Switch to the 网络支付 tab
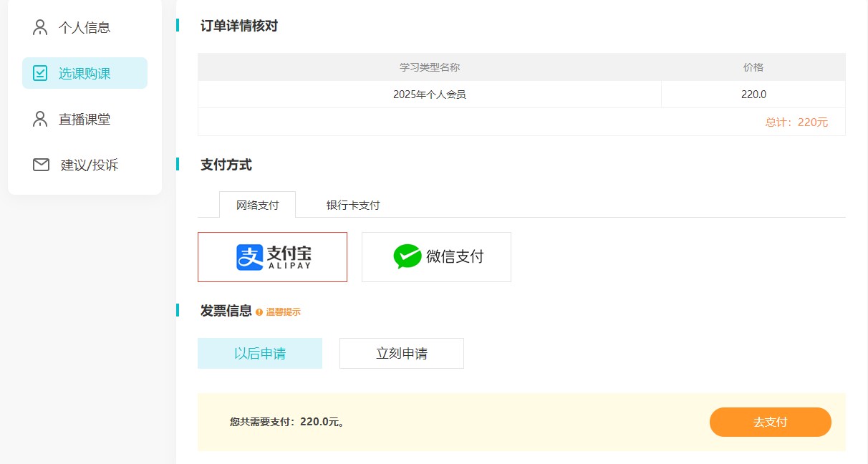 pos(256,204)
